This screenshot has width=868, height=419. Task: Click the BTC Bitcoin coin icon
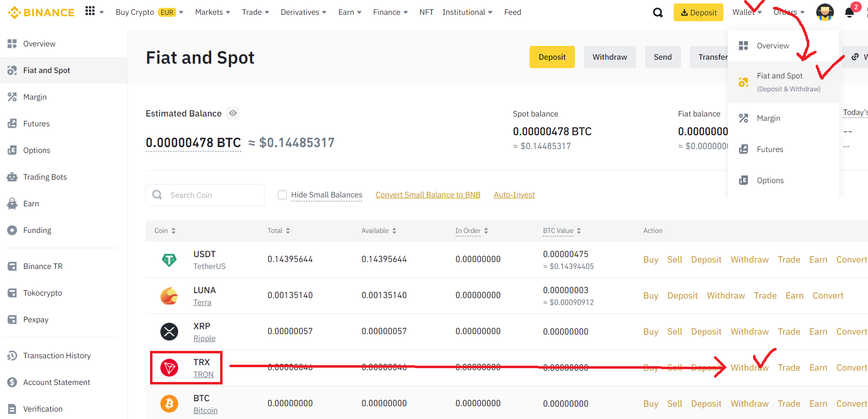[x=169, y=404]
